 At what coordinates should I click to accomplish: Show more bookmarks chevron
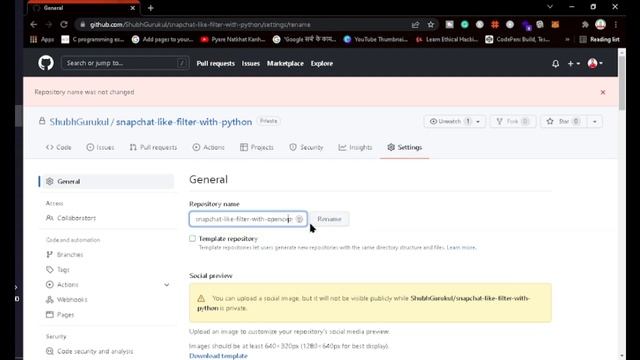(x=567, y=39)
